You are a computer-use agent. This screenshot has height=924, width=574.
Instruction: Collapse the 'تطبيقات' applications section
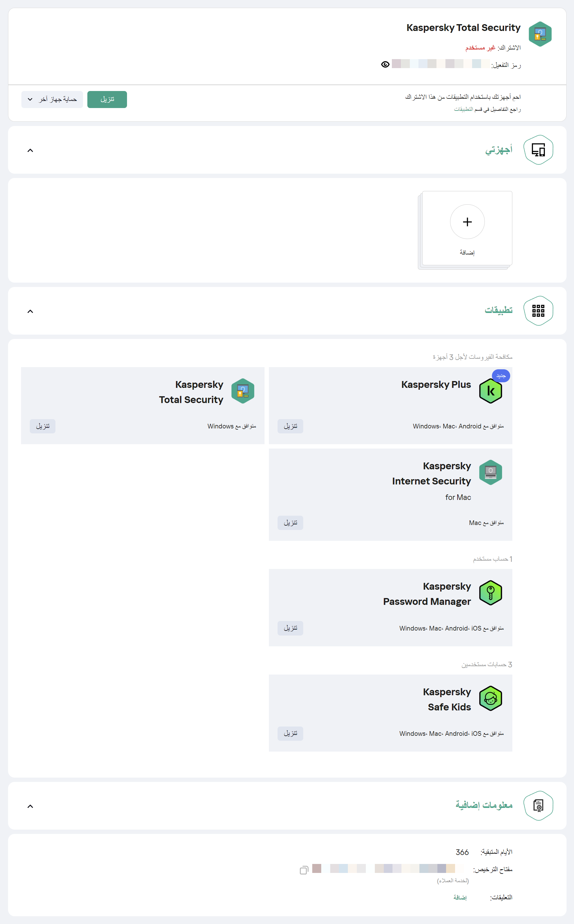point(30,311)
